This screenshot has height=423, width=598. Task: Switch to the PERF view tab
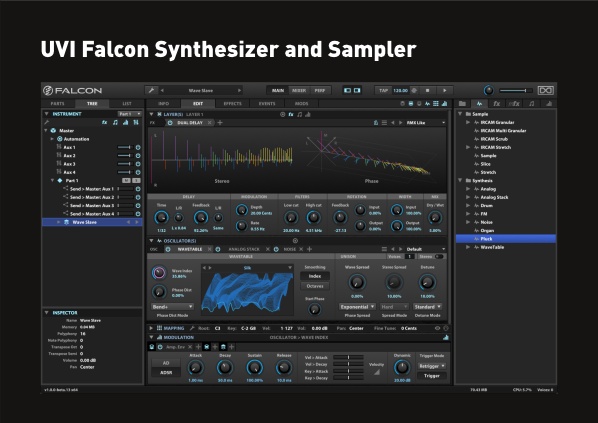(320, 90)
